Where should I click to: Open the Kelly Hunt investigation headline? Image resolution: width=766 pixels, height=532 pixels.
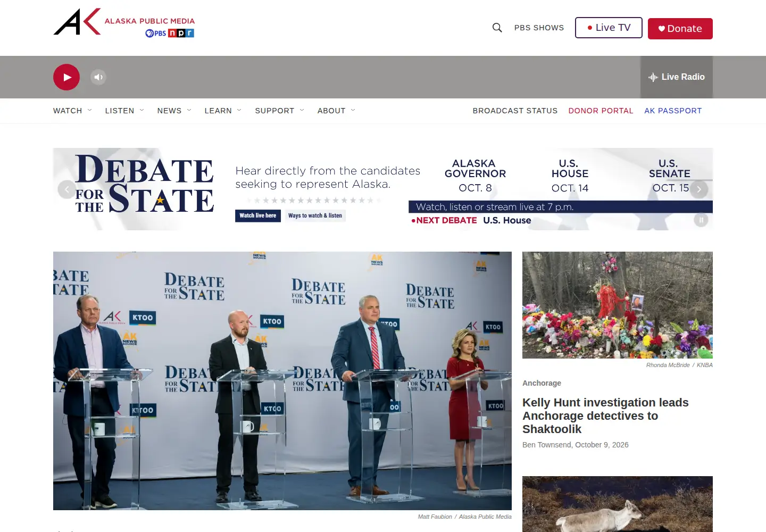[x=605, y=416]
